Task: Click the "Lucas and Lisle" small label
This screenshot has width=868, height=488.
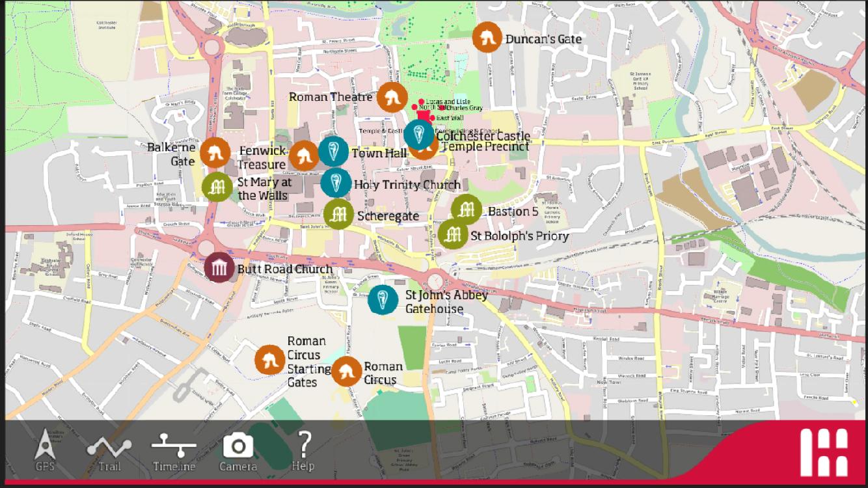Action: pos(448,102)
